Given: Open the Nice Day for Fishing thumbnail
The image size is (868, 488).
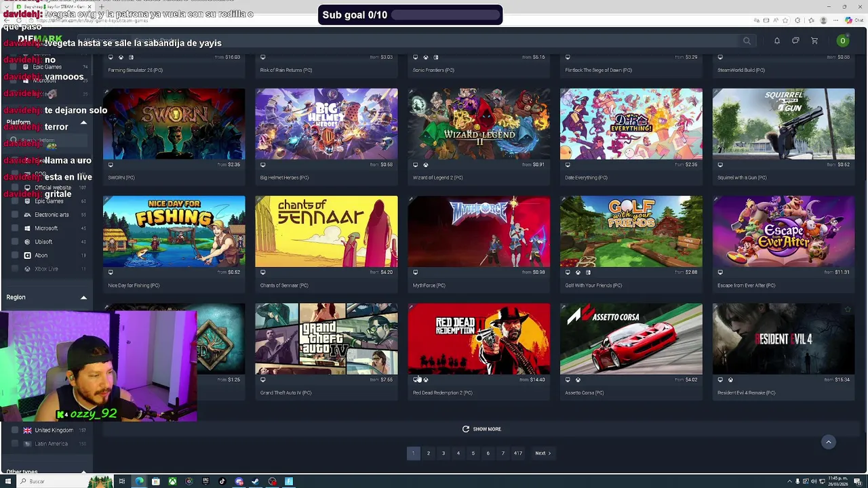Looking at the screenshot, I should 174,232.
